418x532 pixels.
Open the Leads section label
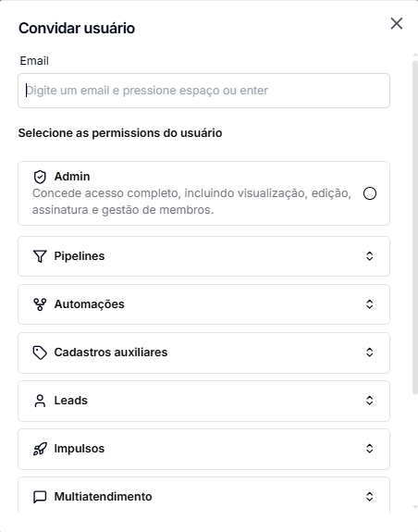click(71, 401)
